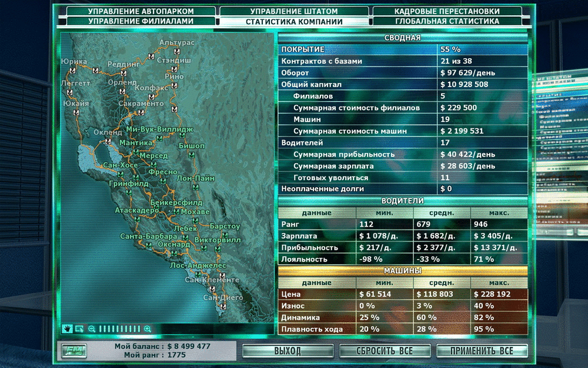Image resolution: width=588 pixels, height=368 pixels.
Task: Click the zoom in magnifier icon
Action: point(148,329)
